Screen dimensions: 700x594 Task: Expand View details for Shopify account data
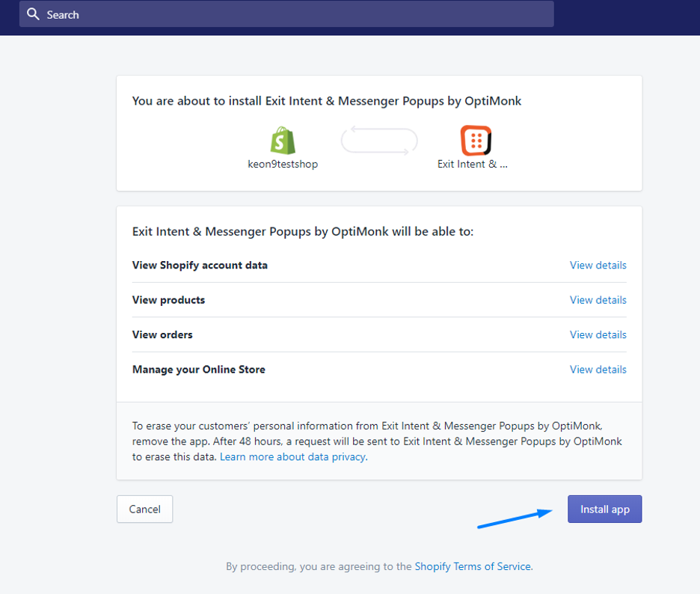pos(598,265)
